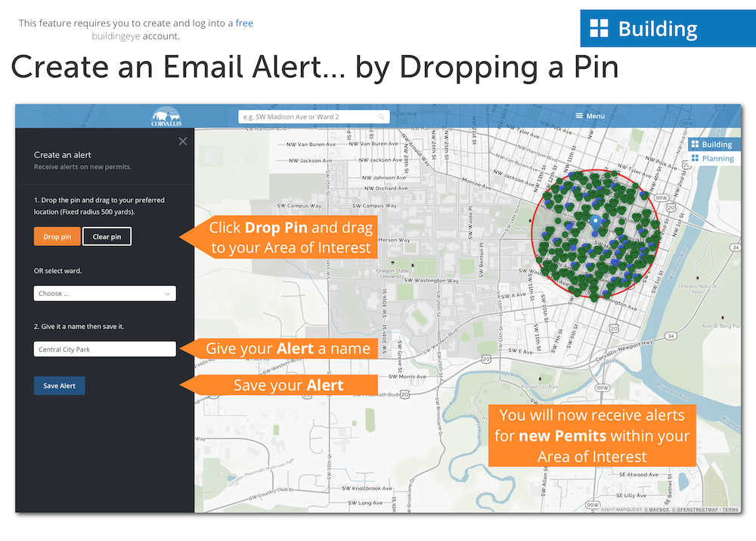Click the Corvallis-Newport Hwy label
This screenshot has width=756, height=541.
(624, 353)
